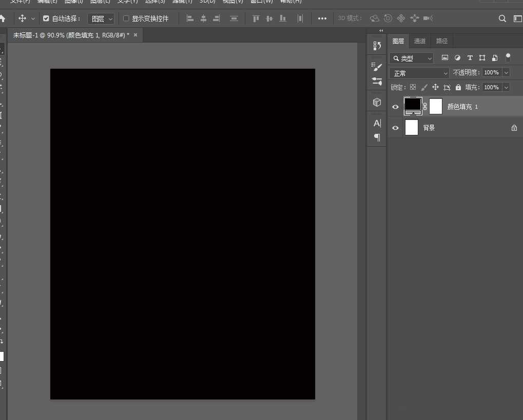Click the lock transparent pixels icon
Image resolution: width=523 pixels, height=420 pixels.
pyautogui.click(x=413, y=87)
